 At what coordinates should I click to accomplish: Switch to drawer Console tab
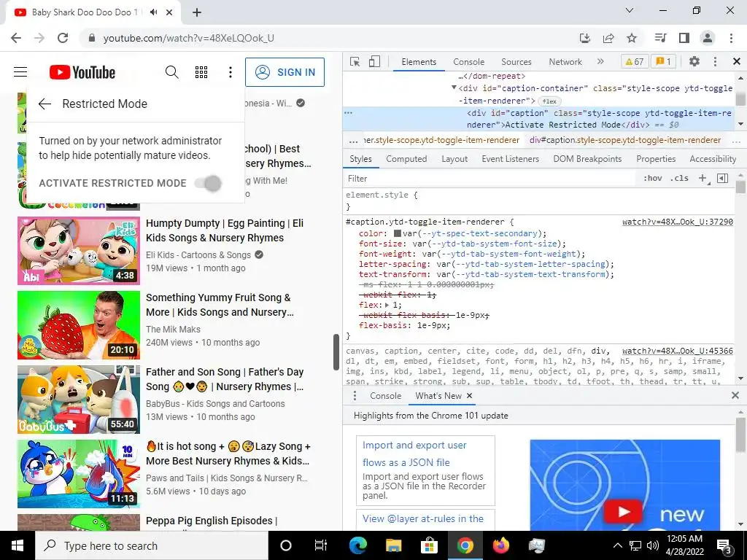385,396
